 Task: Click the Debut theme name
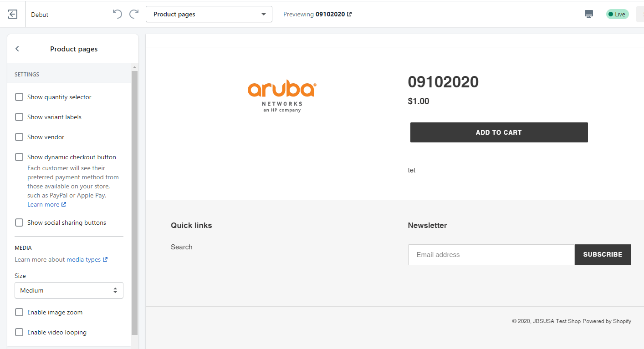coord(40,15)
